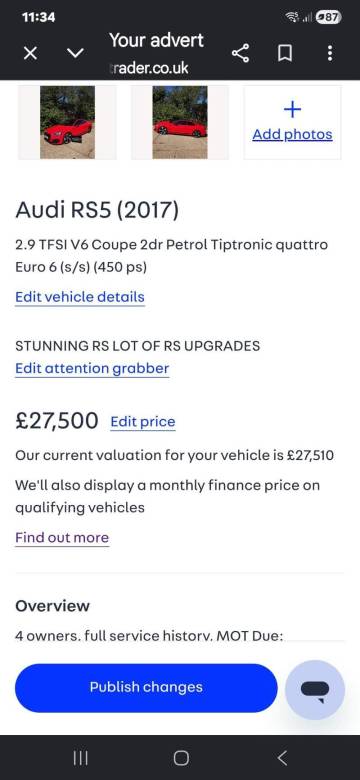The image size is (360, 780).
Task: Tap the plus icon to add photos
Action: 292,109
